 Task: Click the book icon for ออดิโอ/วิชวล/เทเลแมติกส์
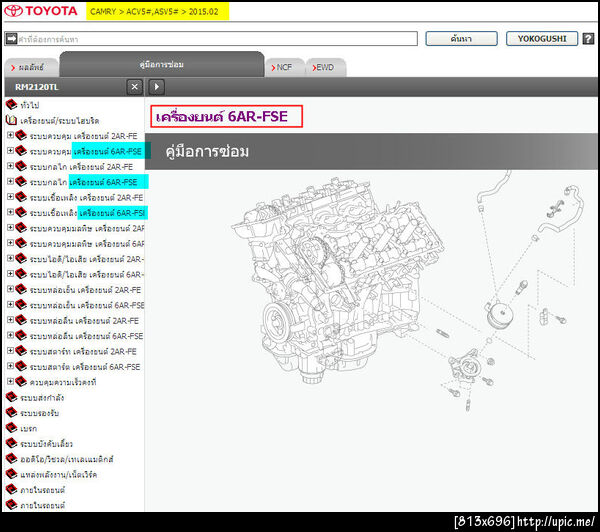[x=11, y=459]
